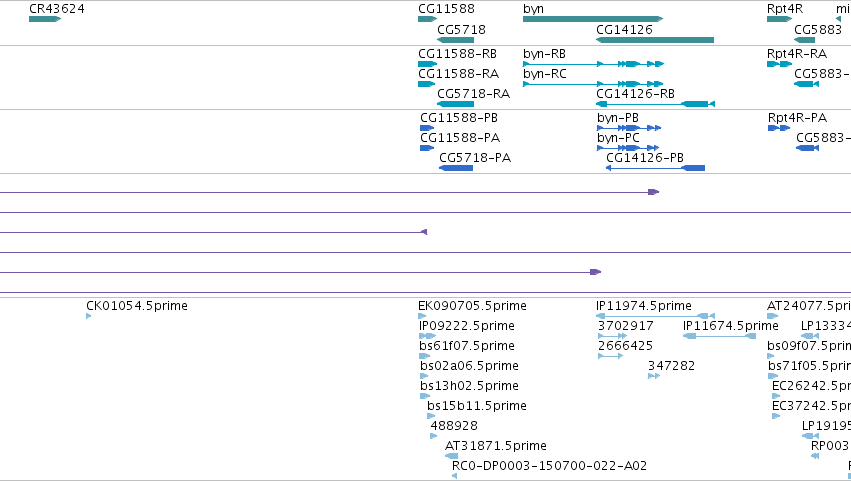Click the bs61f07.5prime label
The image size is (851, 481).
(x=467, y=346)
